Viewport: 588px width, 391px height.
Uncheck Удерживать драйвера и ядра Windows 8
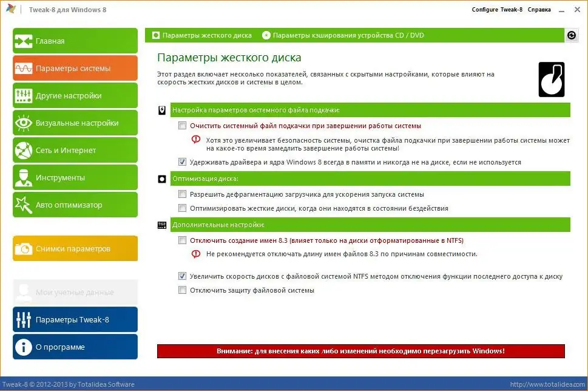[182, 161]
